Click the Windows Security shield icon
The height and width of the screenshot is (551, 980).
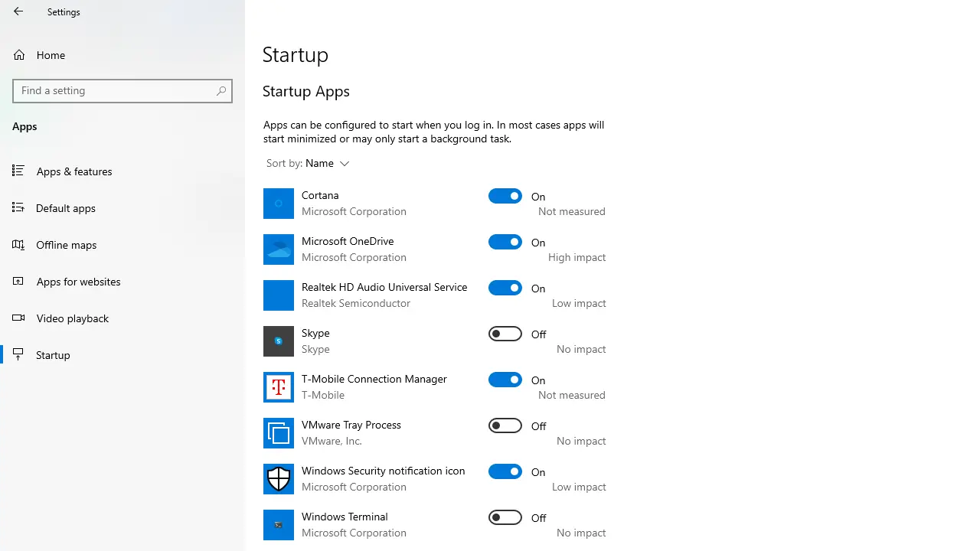(279, 479)
